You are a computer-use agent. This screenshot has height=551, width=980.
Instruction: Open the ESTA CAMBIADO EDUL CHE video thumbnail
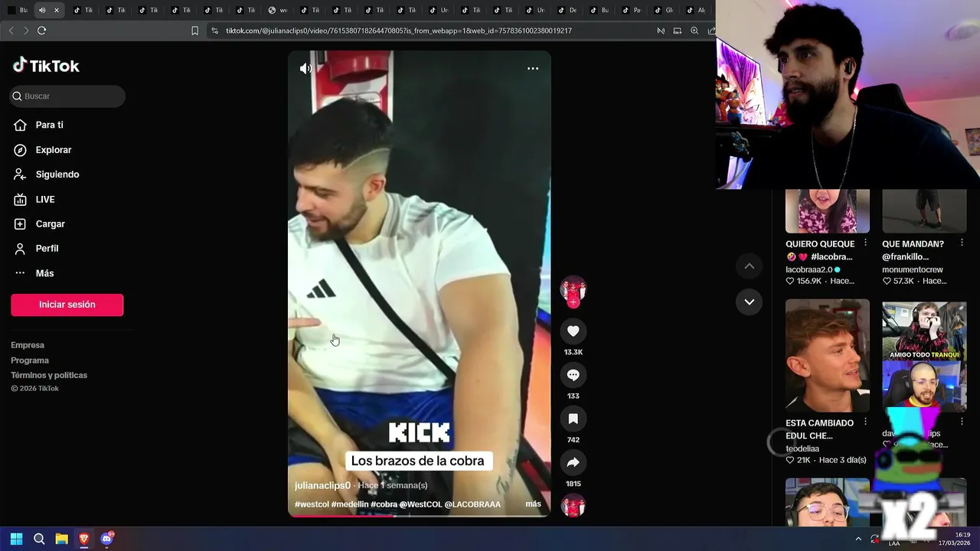pos(828,356)
